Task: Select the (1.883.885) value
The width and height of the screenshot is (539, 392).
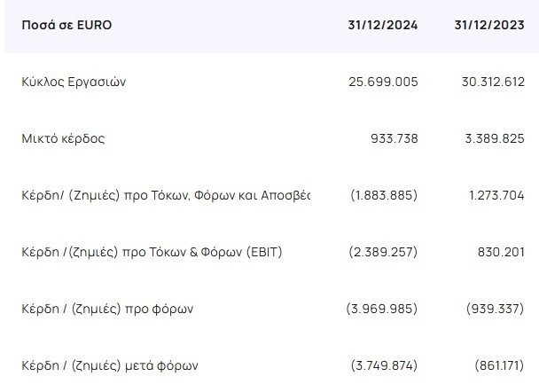Action: pyautogui.click(x=384, y=195)
